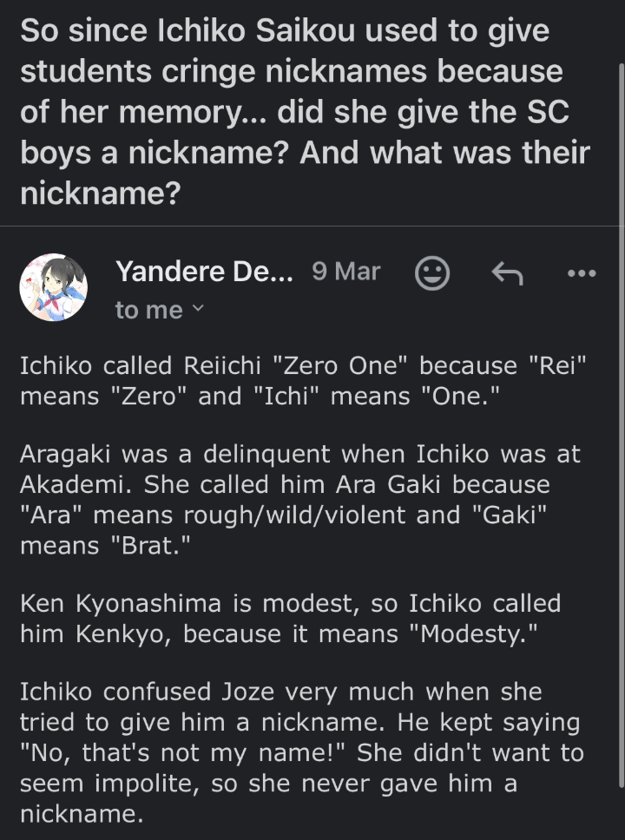Click the paragraph about Reiichi's "Zero One" nickname
The height and width of the screenshot is (840, 625).
click(304, 381)
